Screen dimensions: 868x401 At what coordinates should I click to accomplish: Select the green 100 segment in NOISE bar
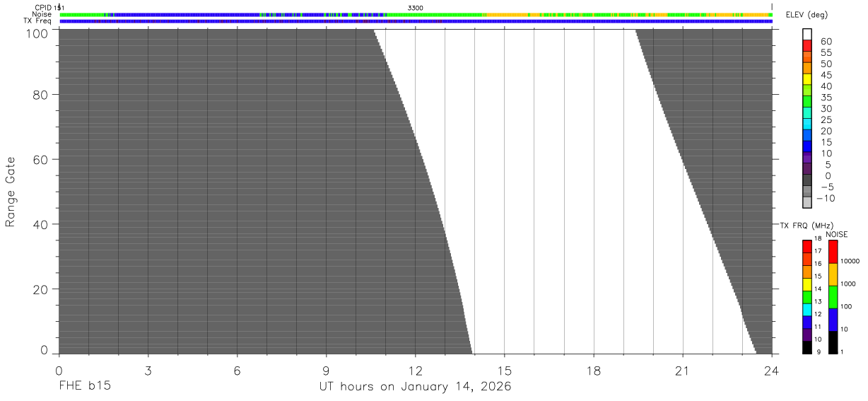tap(833, 297)
